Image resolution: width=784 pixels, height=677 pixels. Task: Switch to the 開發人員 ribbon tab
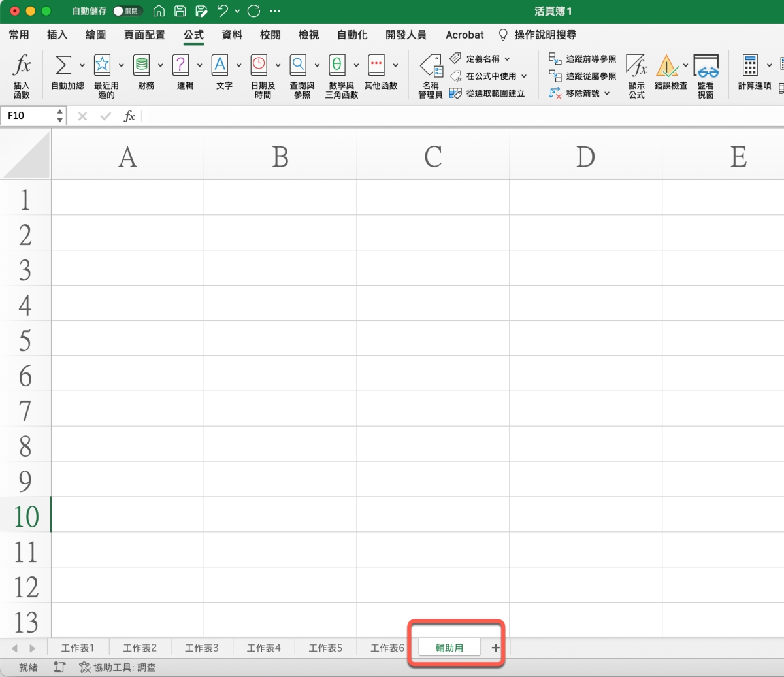coord(406,35)
